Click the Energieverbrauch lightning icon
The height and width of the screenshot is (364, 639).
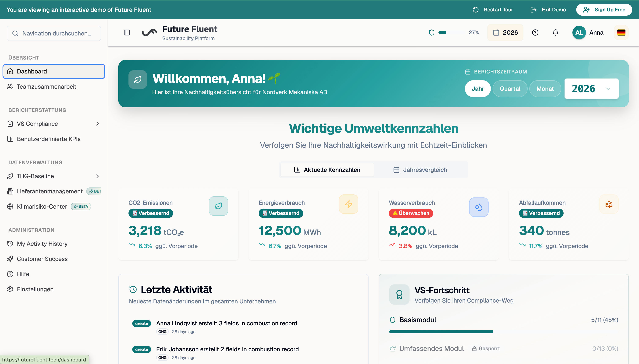click(x=348, y=204)
